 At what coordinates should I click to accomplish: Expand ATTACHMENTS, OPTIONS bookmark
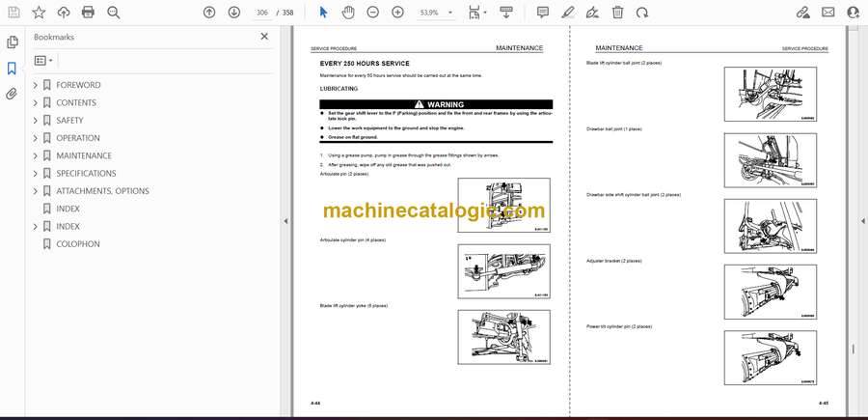click(x=36, y=191)
